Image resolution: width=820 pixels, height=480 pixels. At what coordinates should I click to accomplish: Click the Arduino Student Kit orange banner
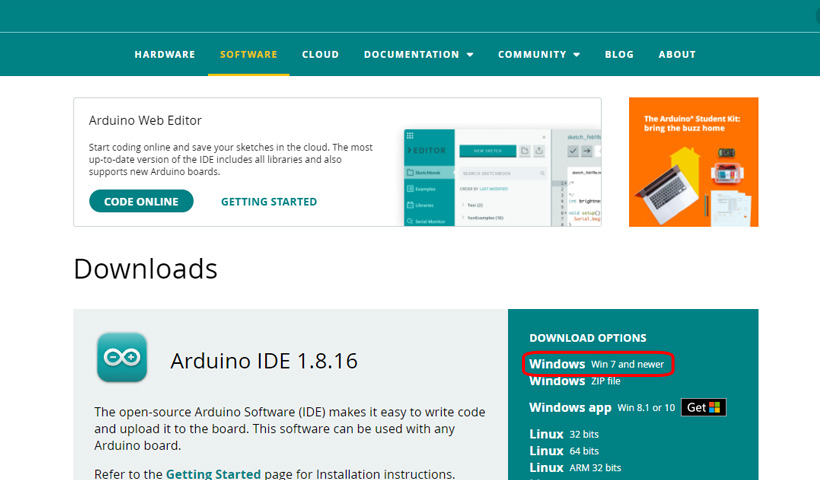(693, 162)
